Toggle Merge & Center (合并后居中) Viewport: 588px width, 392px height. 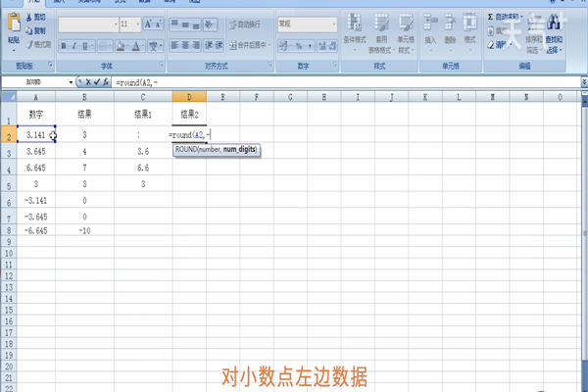tap(248, 45)
